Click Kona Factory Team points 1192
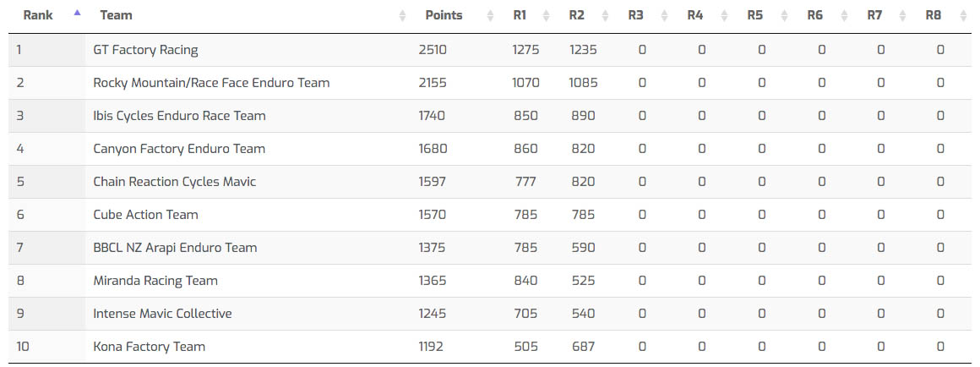980x367 pixels. coord(431,347)
